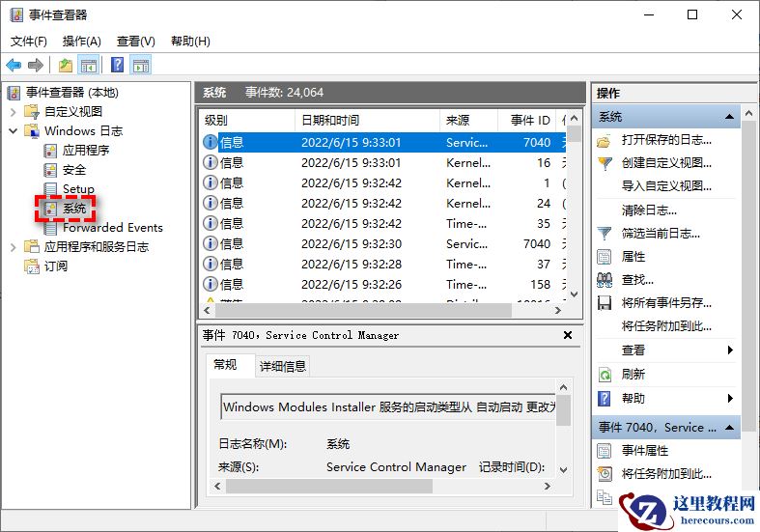Open the 文件(F) menu
The image size is (760, 532).
point(29,42)
